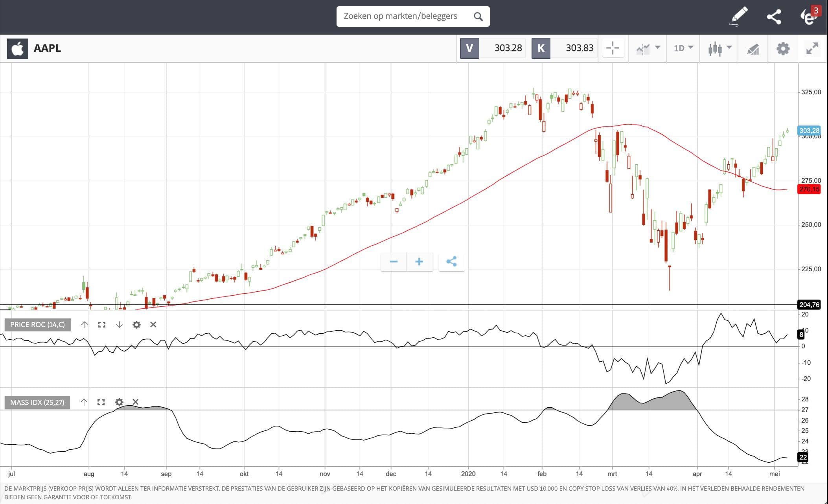Zoom in chart with plus button
This screenshot has width=828, height=504.
coord(419,262)
